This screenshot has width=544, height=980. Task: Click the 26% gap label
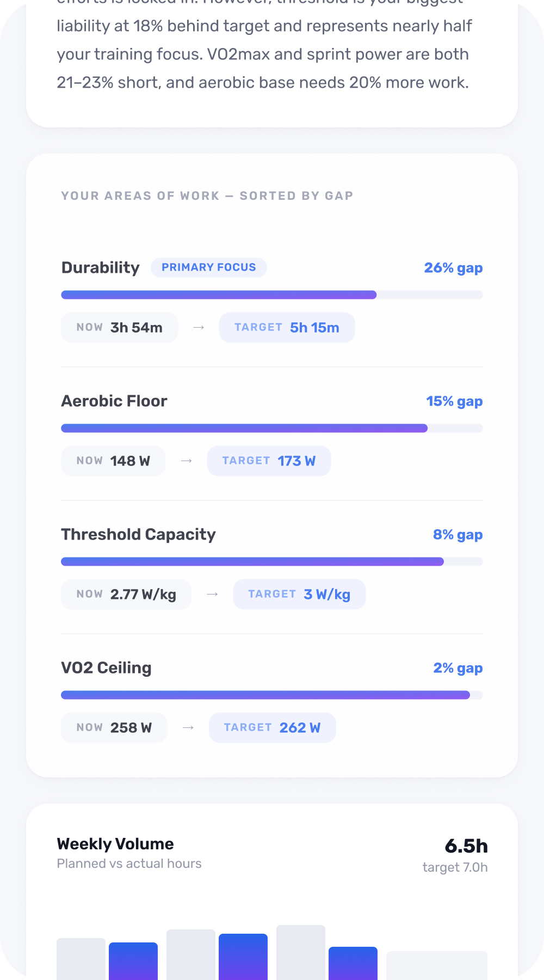point(453,268)
